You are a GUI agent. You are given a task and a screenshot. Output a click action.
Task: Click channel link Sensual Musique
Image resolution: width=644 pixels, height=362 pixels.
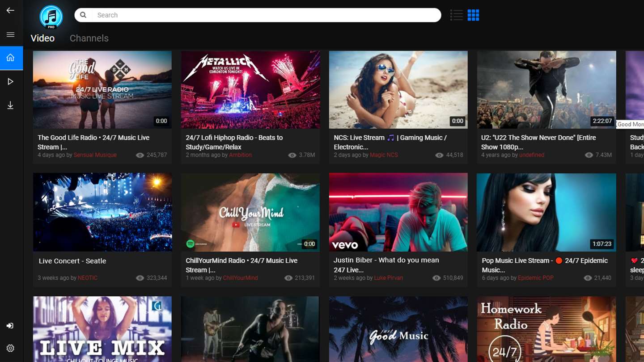pyautogui.click(x=95, y=155)
